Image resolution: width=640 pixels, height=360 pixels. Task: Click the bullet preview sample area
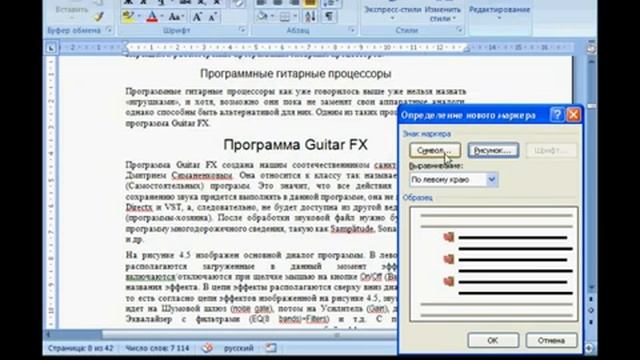coord(493,264)
